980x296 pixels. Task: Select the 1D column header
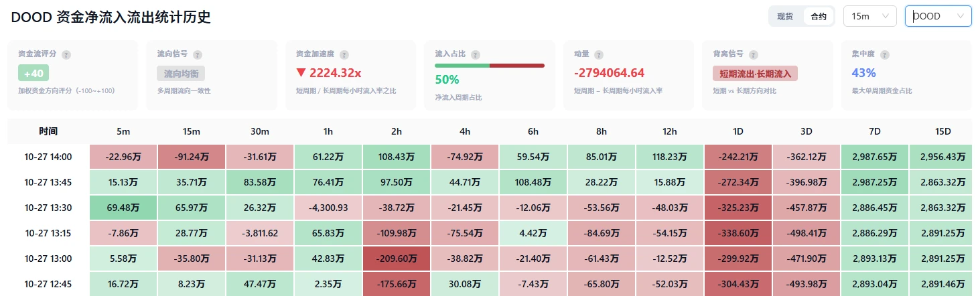(738, 131)
